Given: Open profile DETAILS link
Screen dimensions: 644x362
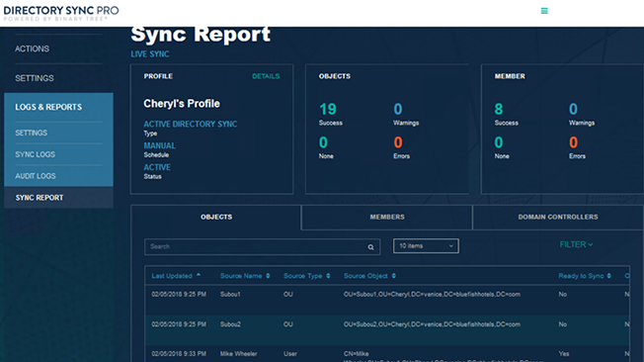Looking at the screenshot, I should point(266,76).
